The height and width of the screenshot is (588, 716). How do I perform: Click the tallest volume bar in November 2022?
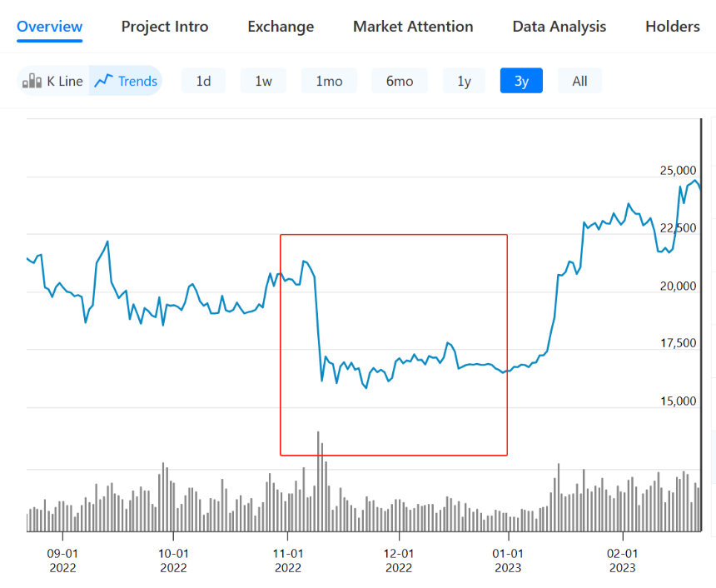[x=318, y=481]
